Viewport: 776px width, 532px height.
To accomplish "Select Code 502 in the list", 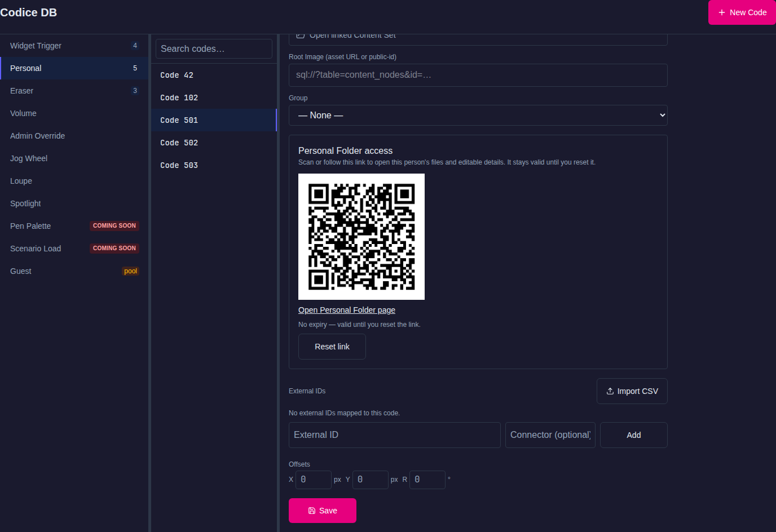I will 214,143.
